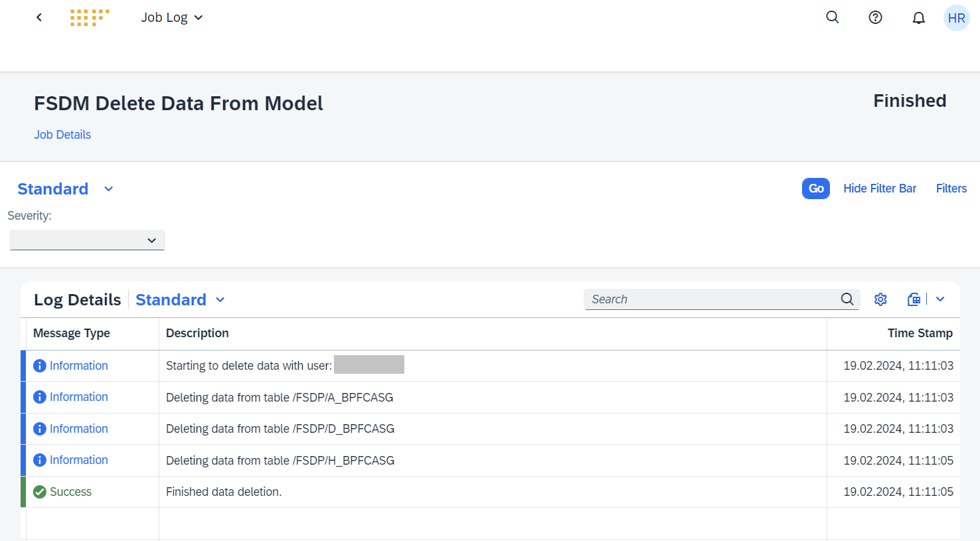Viewport: 980px width, 541px height.
Task: Expand the Standard filter variant chevron
Action: coord(109,189)
